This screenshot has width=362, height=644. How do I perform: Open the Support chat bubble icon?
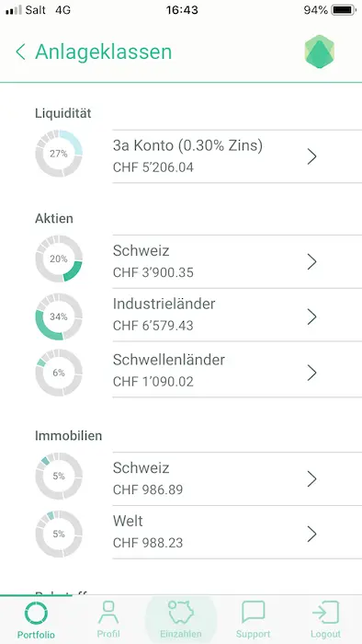pos(253,613)
